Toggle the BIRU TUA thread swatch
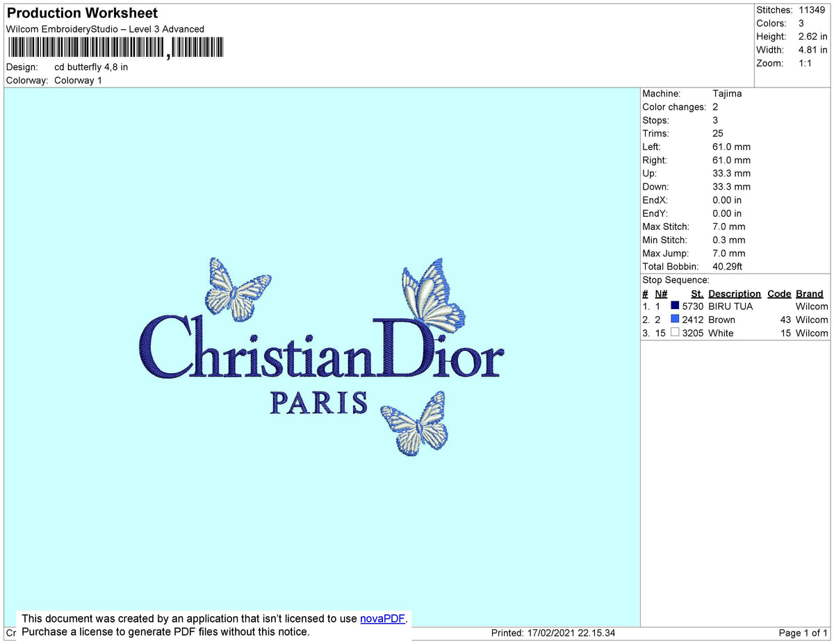 (x=675, y=306)
